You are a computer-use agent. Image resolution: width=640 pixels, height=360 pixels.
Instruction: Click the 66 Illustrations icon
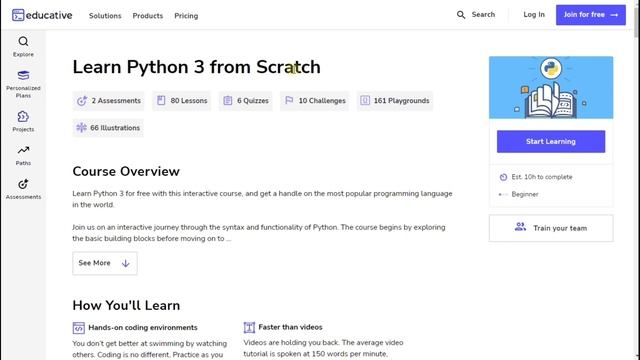[81, 128]
